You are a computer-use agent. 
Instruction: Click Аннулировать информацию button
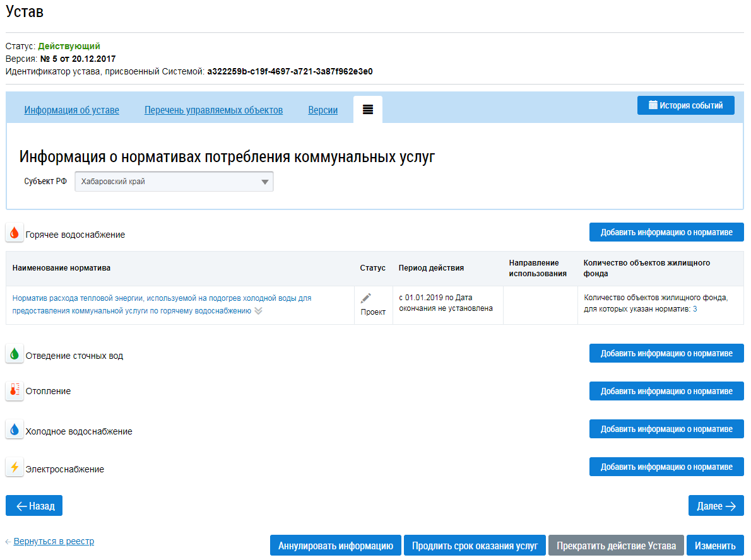[336, 545]
